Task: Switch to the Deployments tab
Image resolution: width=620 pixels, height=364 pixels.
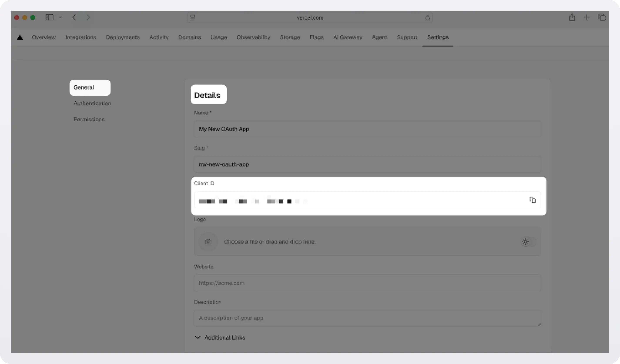Action: point(122,37)
